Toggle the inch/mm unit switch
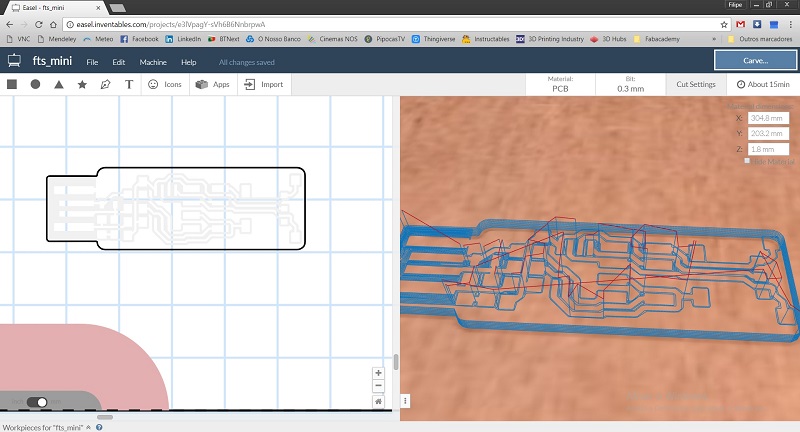 click(37, 402)
